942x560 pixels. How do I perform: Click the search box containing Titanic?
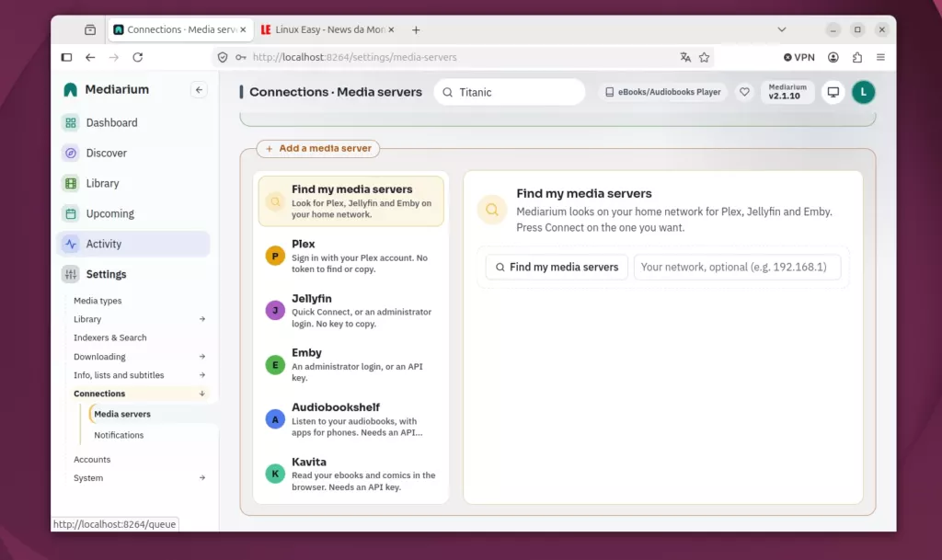(x=510, y=93)
